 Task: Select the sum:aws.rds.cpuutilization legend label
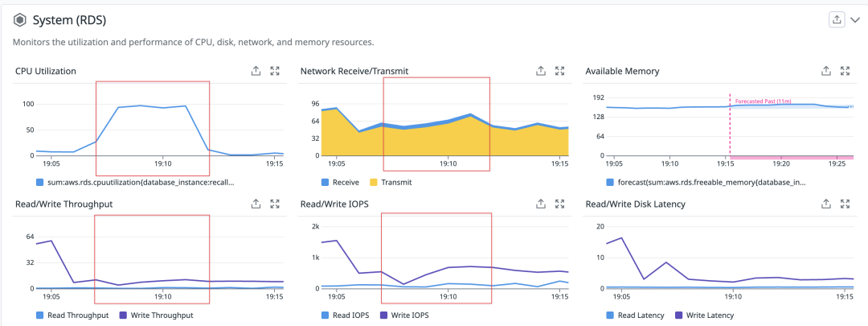pyautogui.click(x=141, y=182)
